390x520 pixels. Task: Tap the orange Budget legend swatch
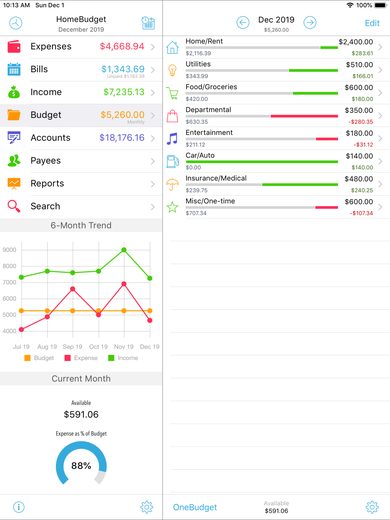pyautogui.click(x=27, y=358)
